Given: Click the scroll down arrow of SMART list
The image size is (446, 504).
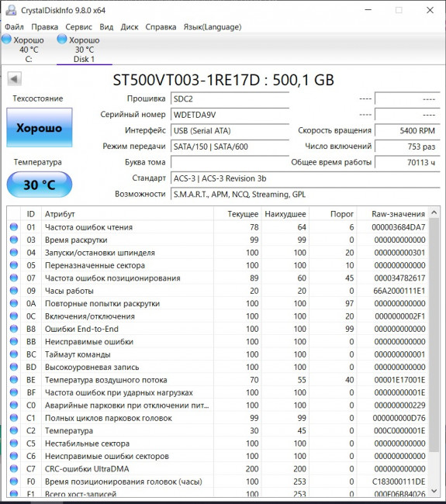Looking at the screenshot, I should (434, 491).
